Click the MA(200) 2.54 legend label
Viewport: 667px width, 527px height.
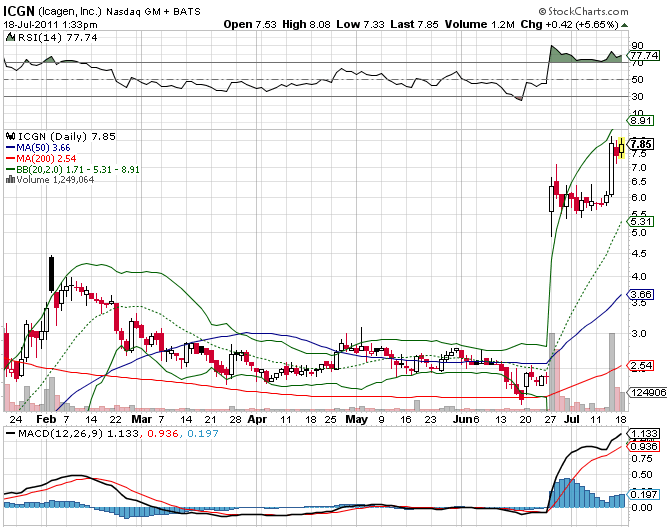(x=46, y=159)
